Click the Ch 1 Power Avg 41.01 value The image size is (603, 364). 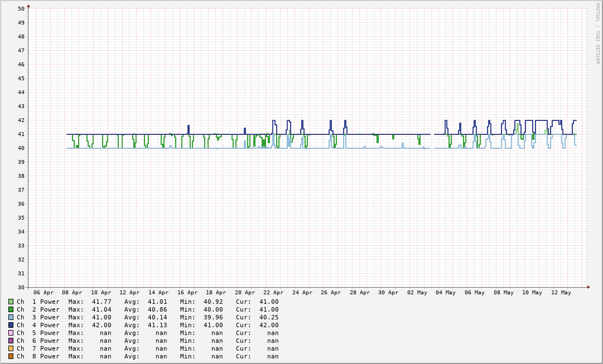[x=157, y=302]
